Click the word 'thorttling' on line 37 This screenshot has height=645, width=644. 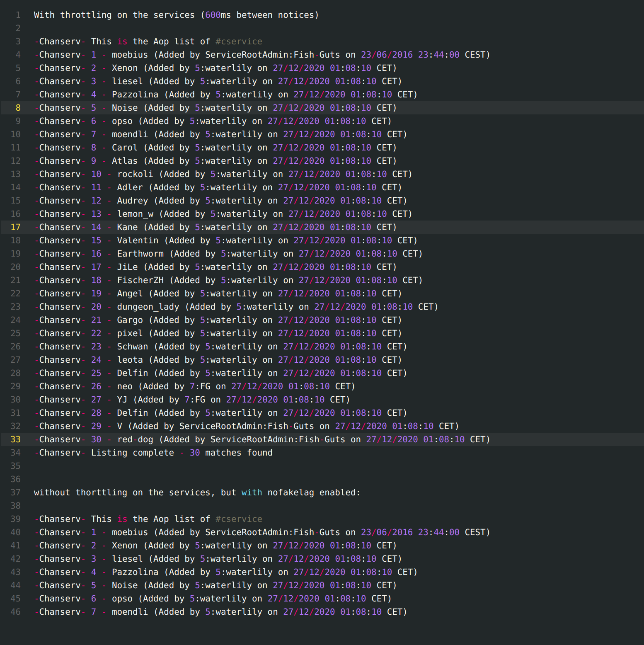(102, 492)
